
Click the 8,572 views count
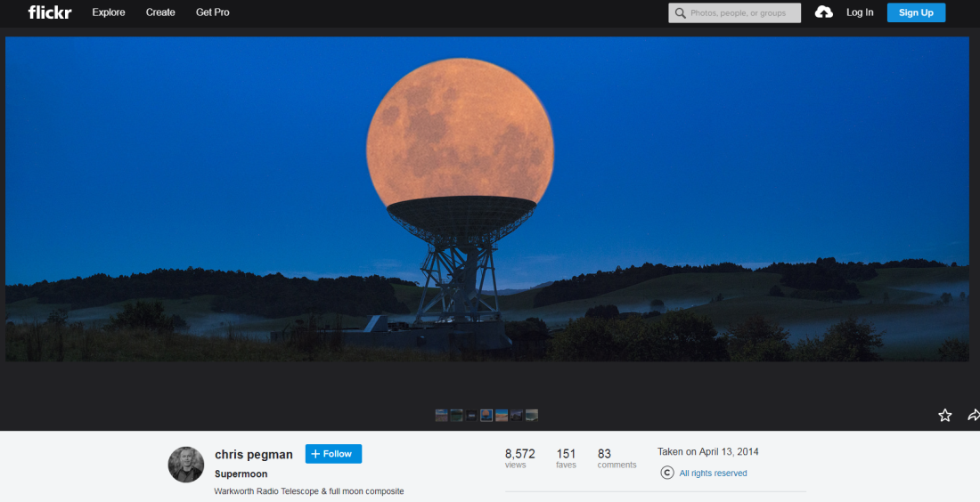click(x=520, y=457)
